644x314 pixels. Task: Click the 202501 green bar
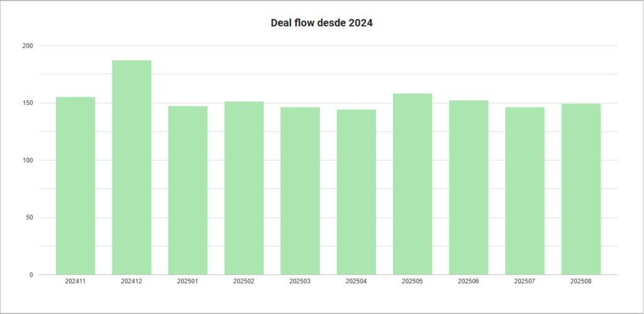point(187,190)
